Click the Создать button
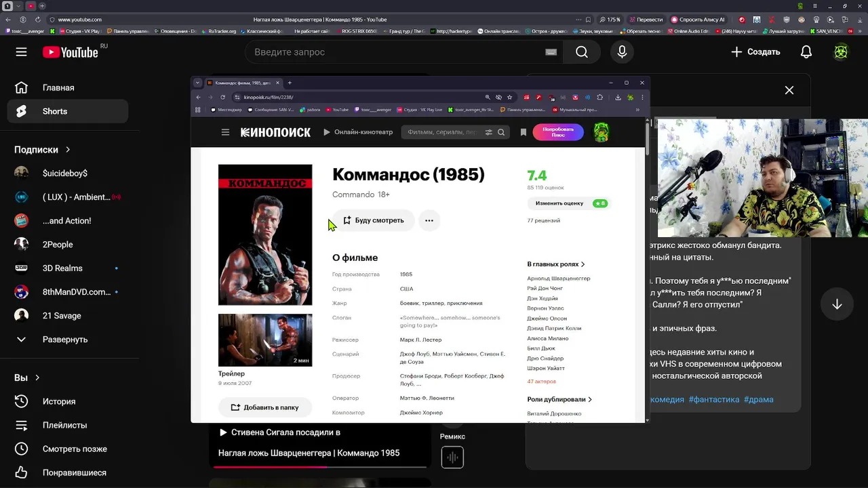868x488 pixels. point(755,52)
